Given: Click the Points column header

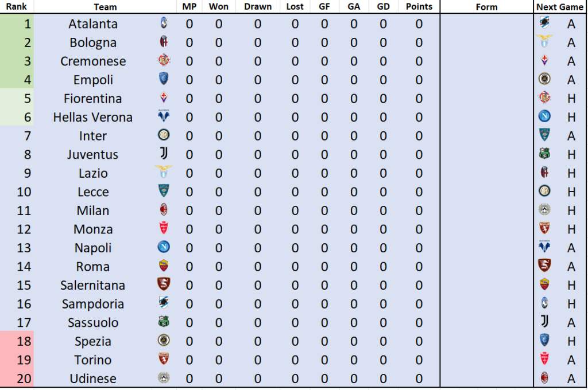Looking at the screenshot, I should [419, 7].
